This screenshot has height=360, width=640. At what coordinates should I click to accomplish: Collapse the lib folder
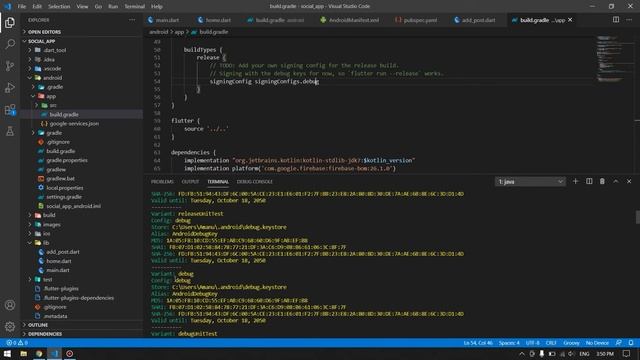[x=46, y=242]
